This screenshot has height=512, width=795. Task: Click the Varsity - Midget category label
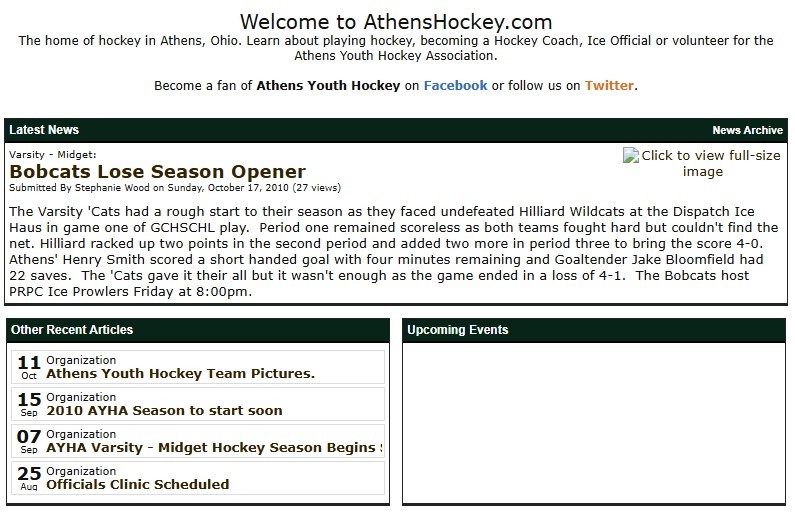tap(53, 155)
